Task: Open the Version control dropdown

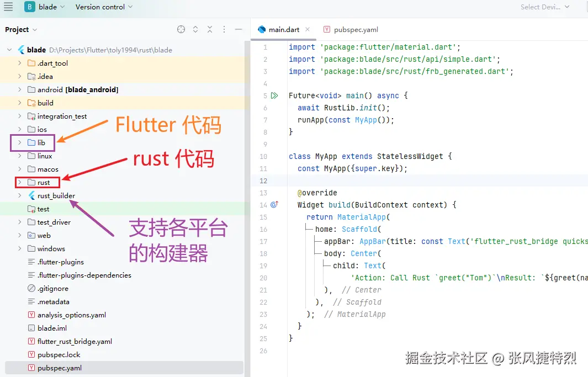Action: coord(104,7)
